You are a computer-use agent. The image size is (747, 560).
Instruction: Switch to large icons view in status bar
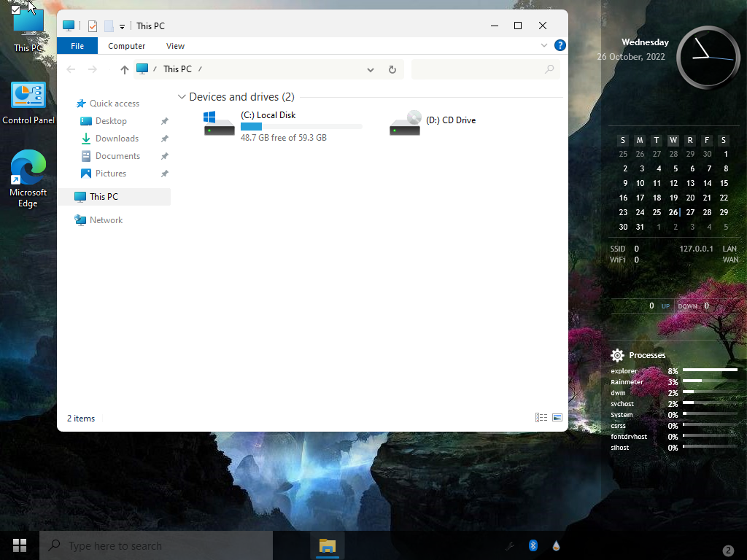point(557,418)
